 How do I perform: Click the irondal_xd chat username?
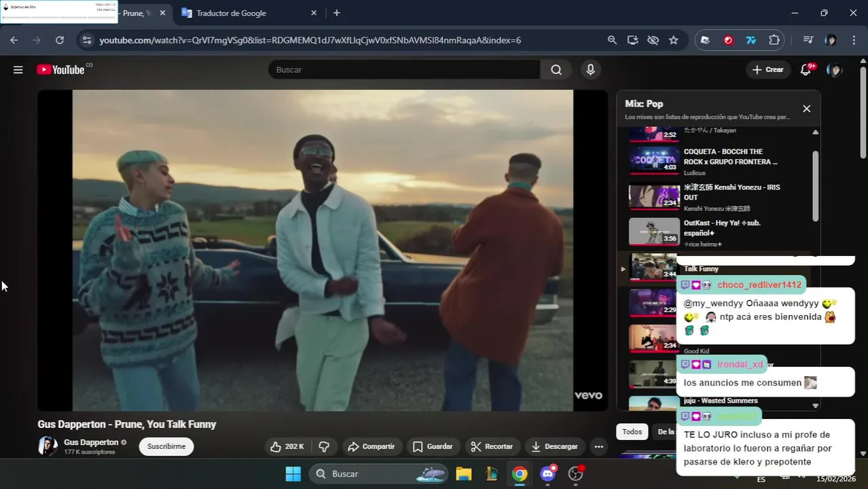tap(740, 365)
